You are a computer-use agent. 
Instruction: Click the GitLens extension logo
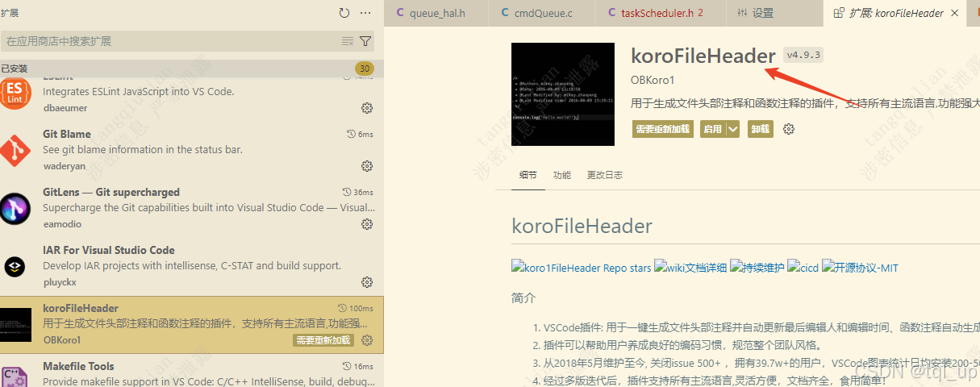point(15,210)
